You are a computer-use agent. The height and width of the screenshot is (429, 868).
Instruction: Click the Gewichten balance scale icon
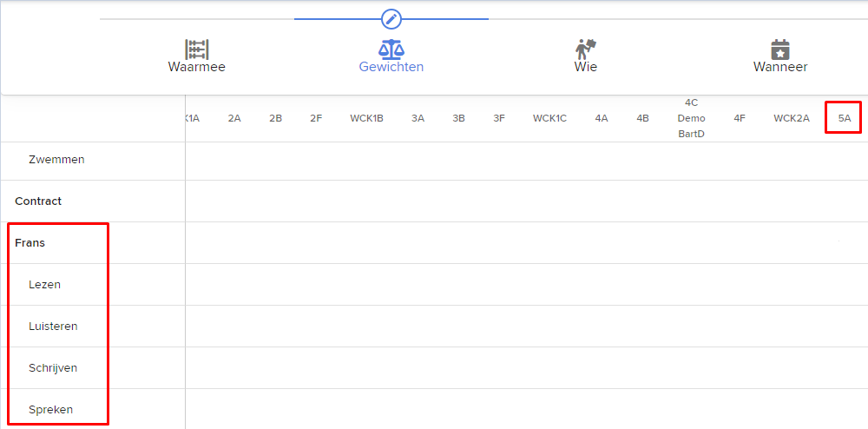pos(391,49)
